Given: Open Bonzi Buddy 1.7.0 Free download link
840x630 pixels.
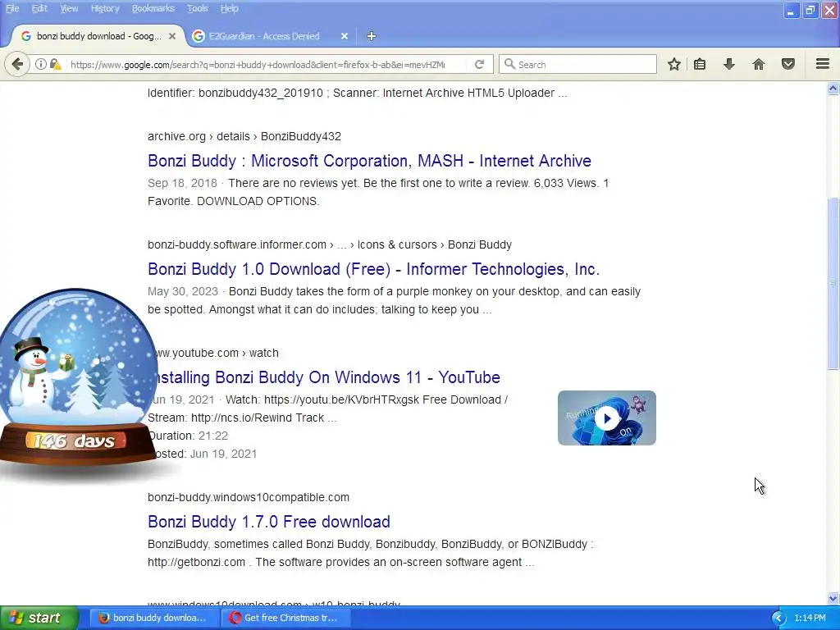Looking at the screenshot, I should [269, 522].
